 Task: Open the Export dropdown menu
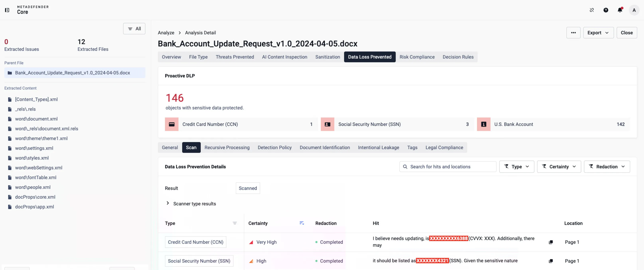pos(598,33)
